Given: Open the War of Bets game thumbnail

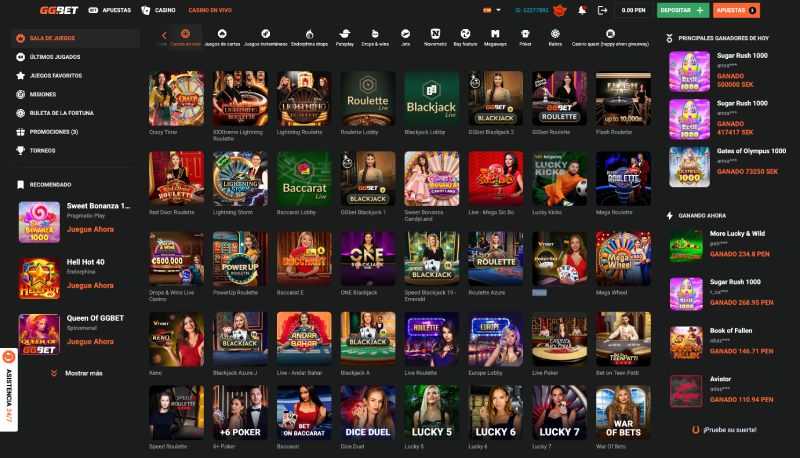Looking at the screenshot, I should tap(623, 413).
